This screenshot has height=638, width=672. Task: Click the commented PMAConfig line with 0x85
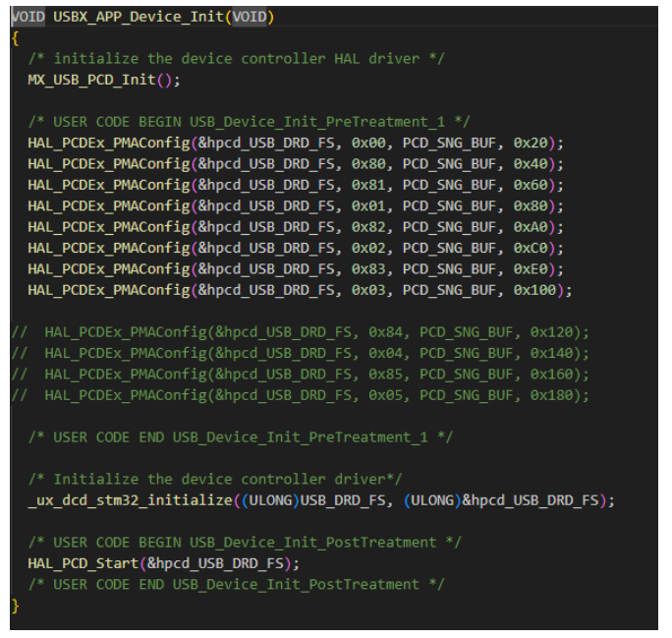[x=301, y=375]
